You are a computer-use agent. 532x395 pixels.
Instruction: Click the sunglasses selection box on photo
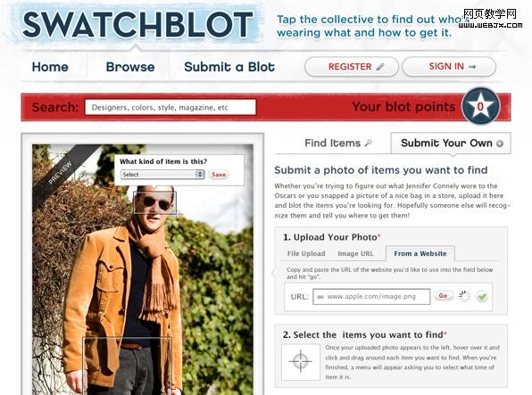[154, 202]
